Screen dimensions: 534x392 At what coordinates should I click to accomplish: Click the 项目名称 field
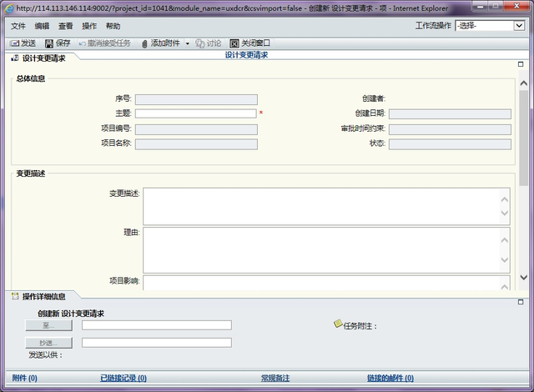196,144
